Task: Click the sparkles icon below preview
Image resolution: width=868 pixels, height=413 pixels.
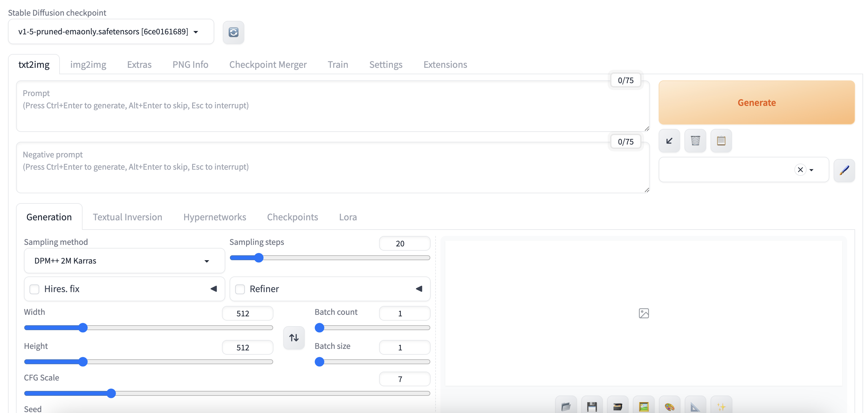Action: point(721,406)
